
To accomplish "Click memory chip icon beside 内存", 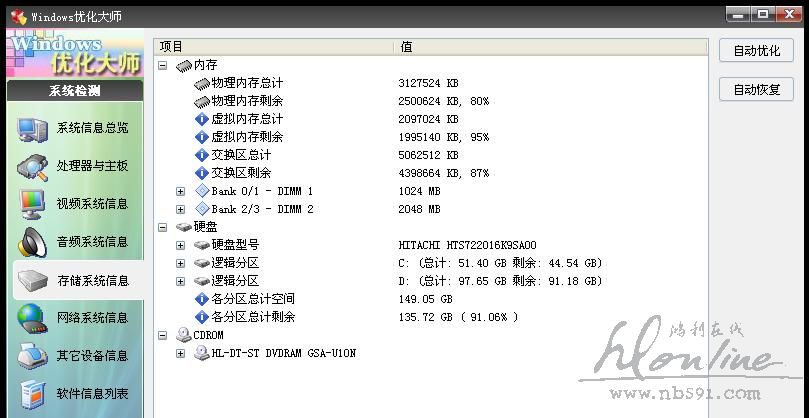I will [x=184, y=66].
